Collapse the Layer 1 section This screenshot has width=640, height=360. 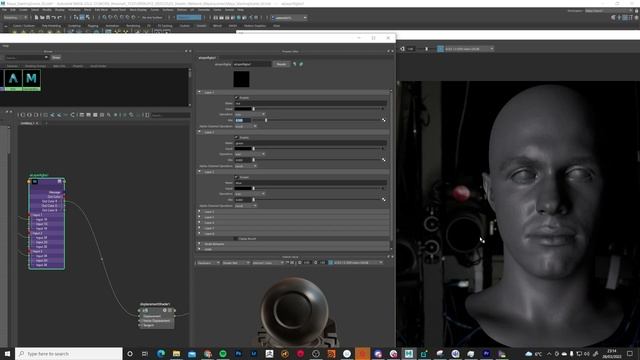[200, 92]
